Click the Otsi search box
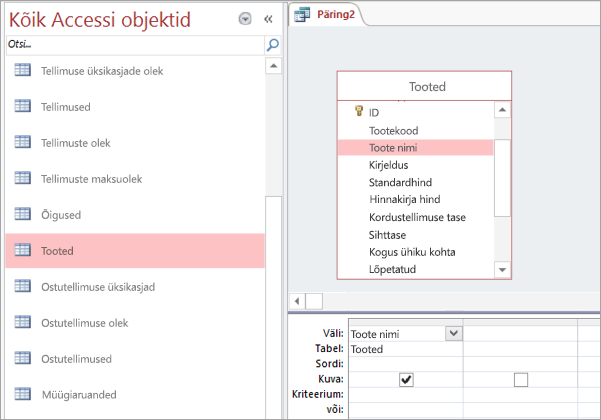The width and height of the screenshot is (601, 420). coord(135,45)
